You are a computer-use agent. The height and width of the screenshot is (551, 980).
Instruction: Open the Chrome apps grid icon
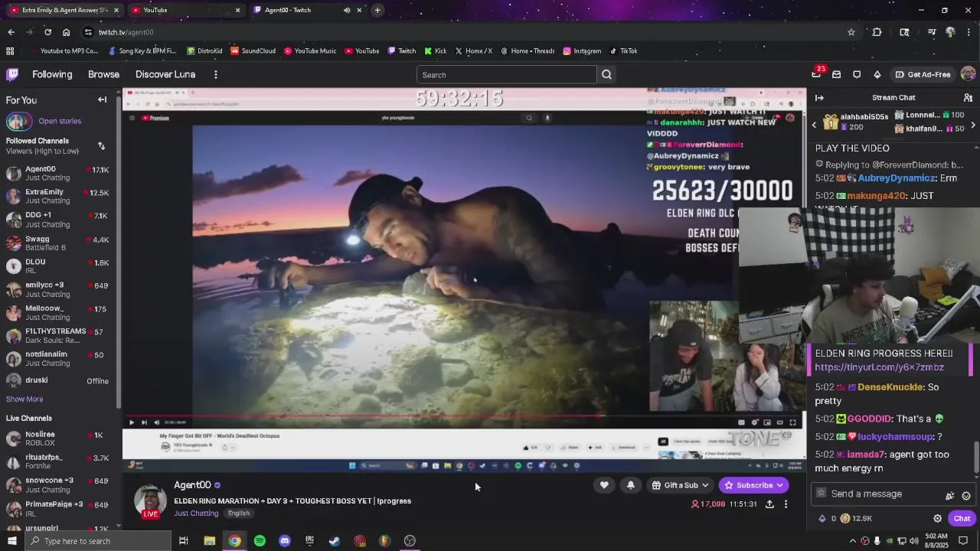point(10,51)
